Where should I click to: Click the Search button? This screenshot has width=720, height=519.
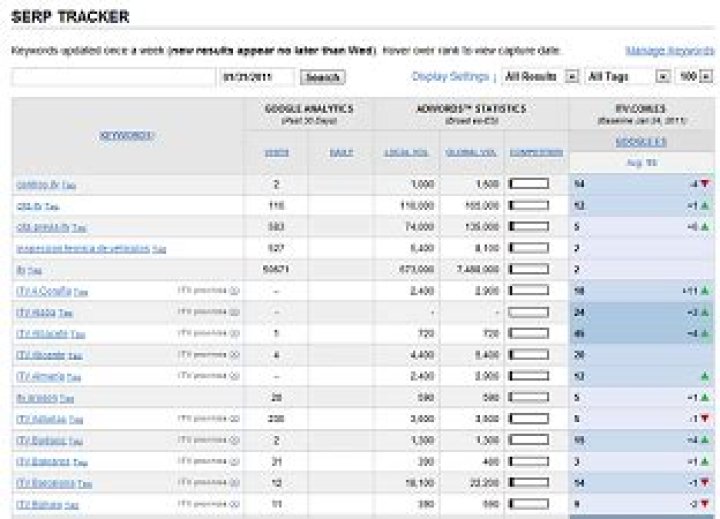323,77
